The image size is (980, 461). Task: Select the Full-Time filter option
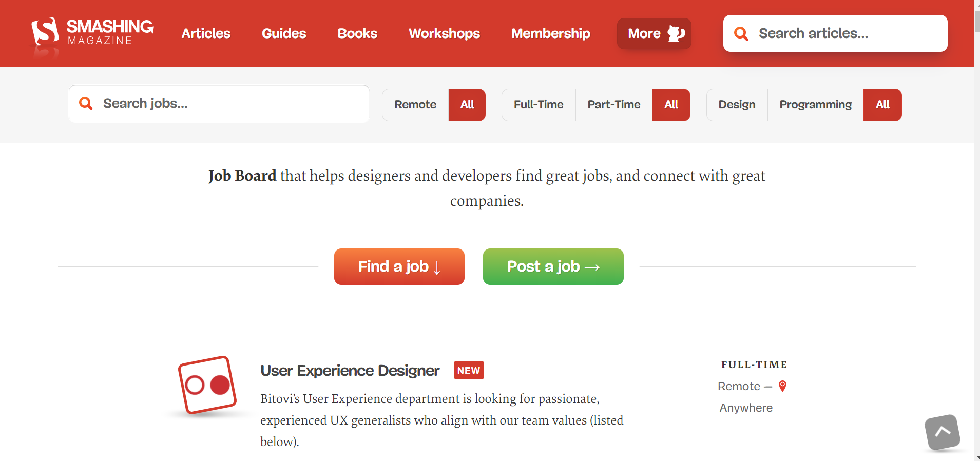(538, 105)
